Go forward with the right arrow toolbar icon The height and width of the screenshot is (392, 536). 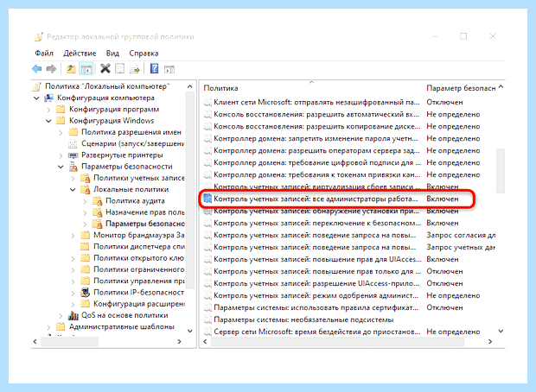coord(51,69)
